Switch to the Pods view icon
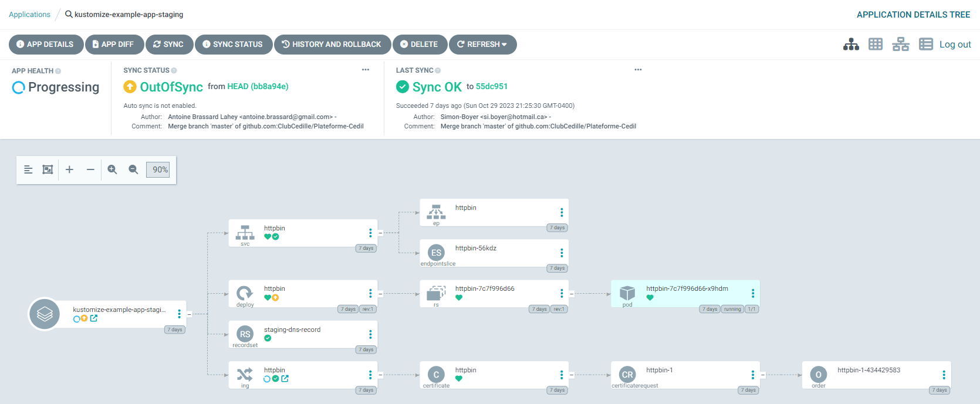This screenshot has height=404, width=980. 876,45
